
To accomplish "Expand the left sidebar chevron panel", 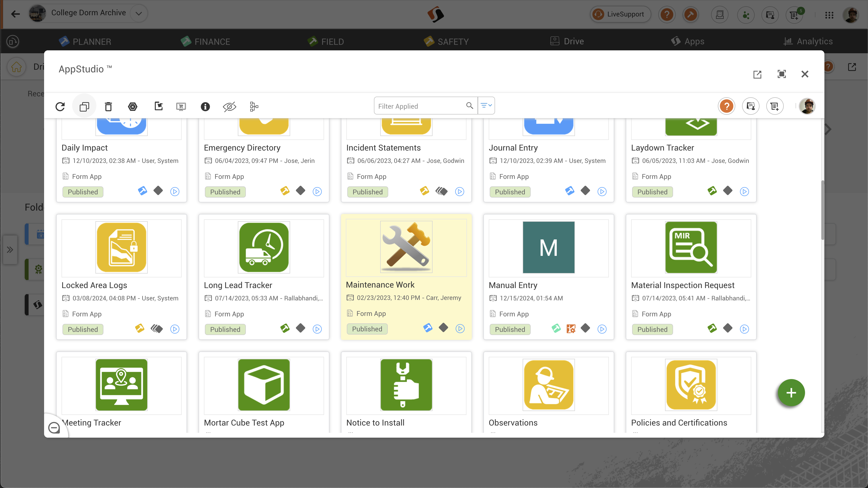I will click(x=10, y=250).
